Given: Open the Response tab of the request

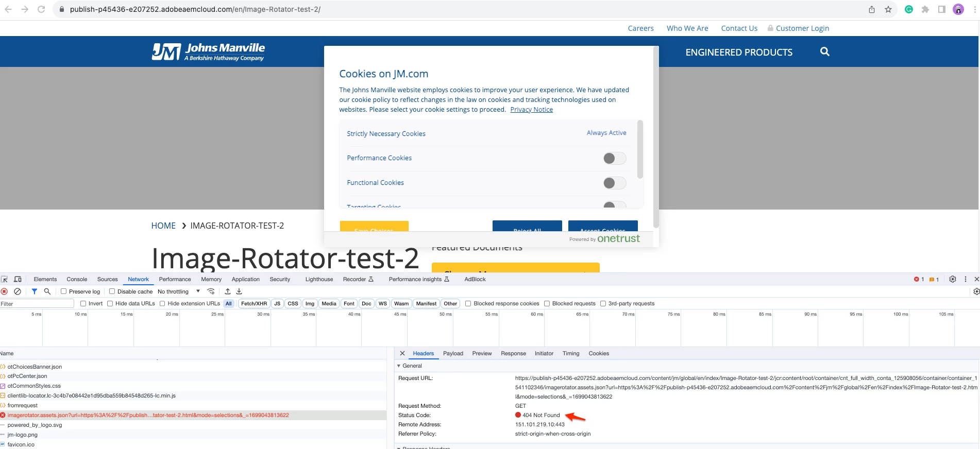Looking at the screenshot, I should tap(513, 353).
